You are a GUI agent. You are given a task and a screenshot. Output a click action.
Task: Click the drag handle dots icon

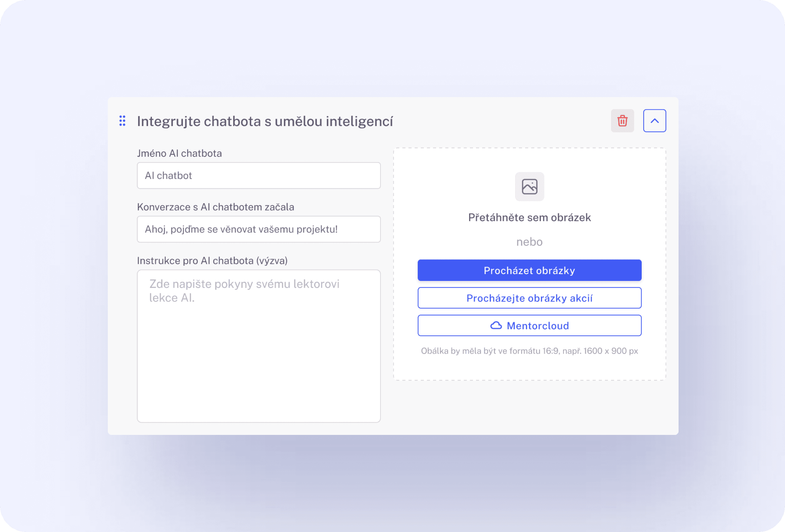point(122,121)
